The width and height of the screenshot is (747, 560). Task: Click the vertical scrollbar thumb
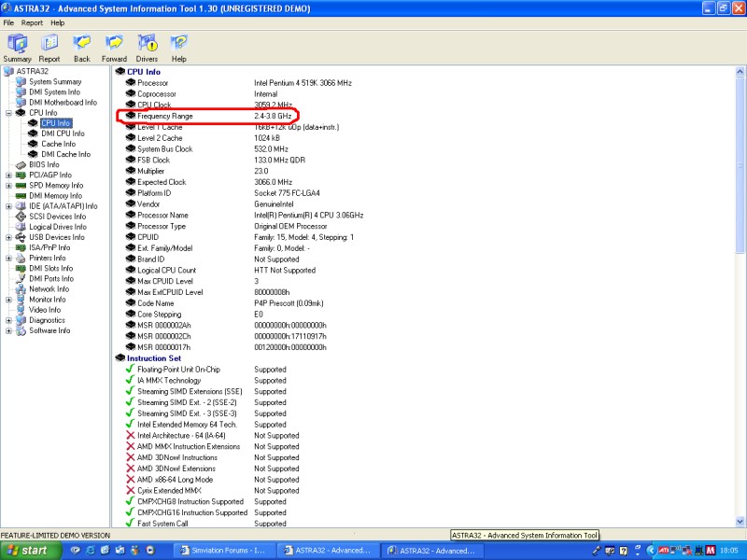pos(740,166)
